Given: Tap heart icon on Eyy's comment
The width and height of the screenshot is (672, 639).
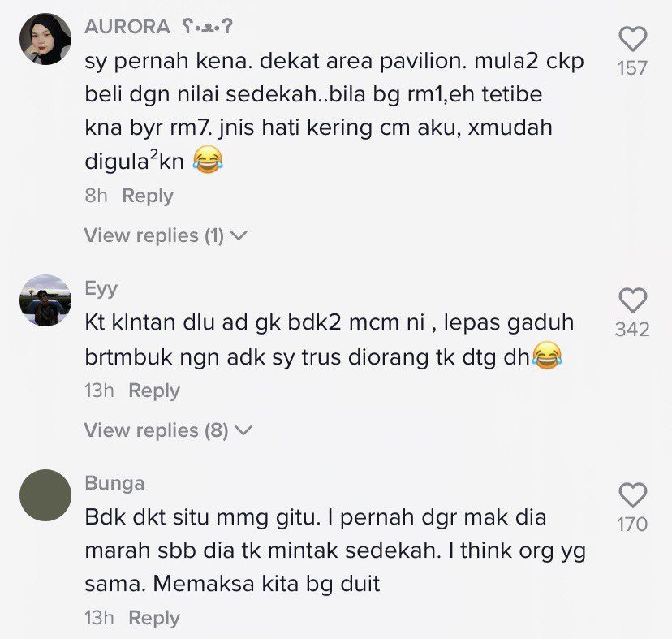Looking at the screenshot, I should pos(632,300).
